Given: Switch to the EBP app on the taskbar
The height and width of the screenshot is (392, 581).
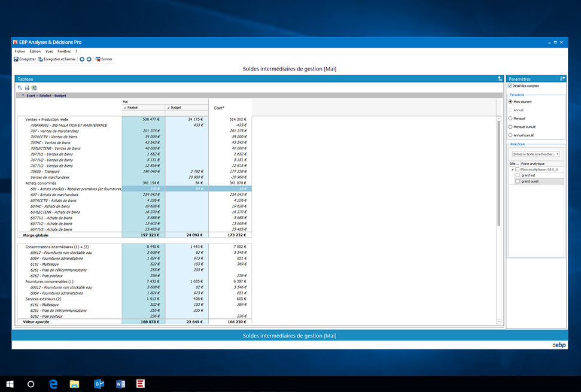Looking at the screenshot, I should (x=141, y=384).
